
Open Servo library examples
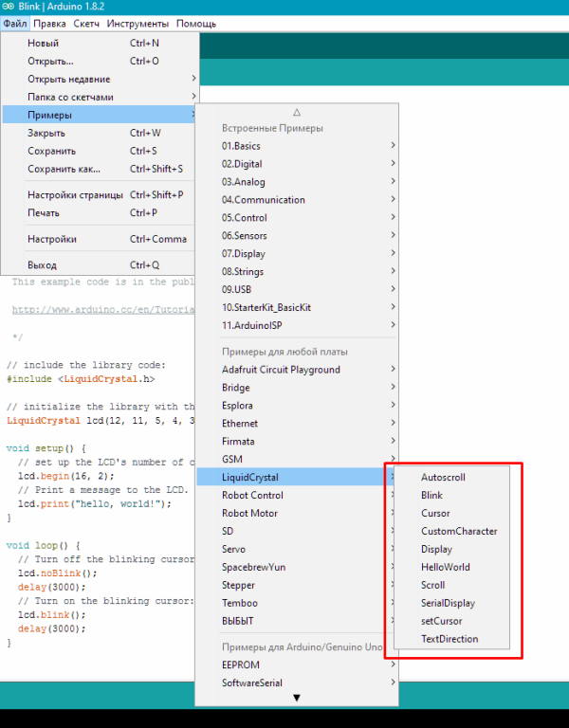click(x=297, y=549)
